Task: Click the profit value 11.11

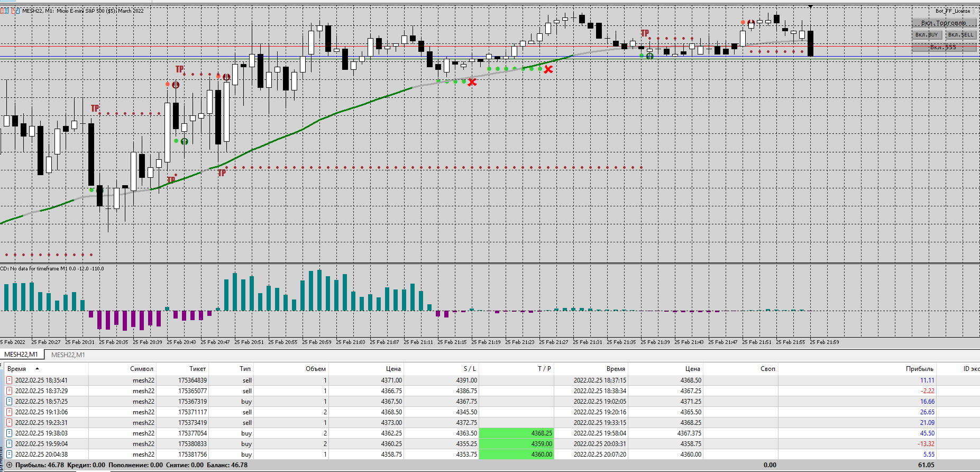Action: (x=927, y=380)
